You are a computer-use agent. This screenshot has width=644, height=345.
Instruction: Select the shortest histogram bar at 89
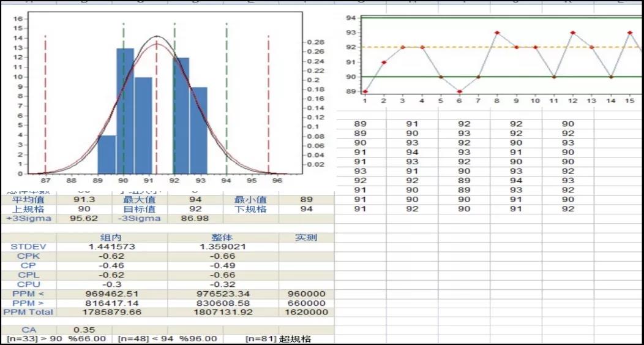click(107, 154)
